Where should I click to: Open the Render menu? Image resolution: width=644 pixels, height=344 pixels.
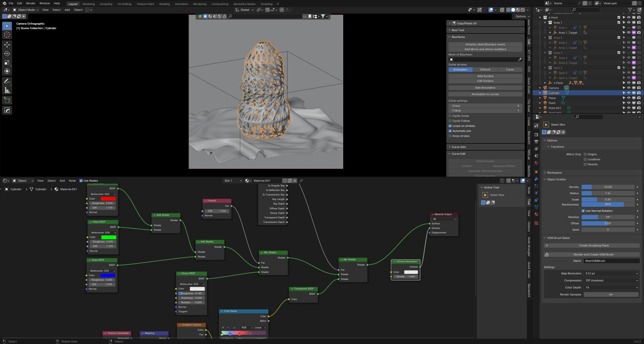(x=31, y=3)
